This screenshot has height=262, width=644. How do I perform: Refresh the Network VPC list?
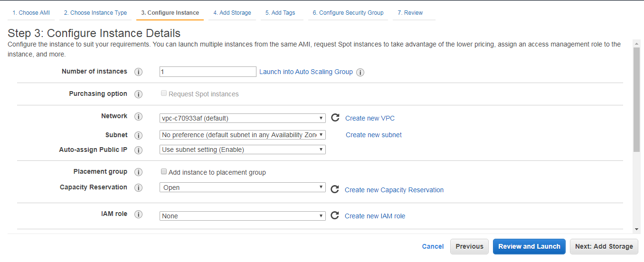[335, 118]
